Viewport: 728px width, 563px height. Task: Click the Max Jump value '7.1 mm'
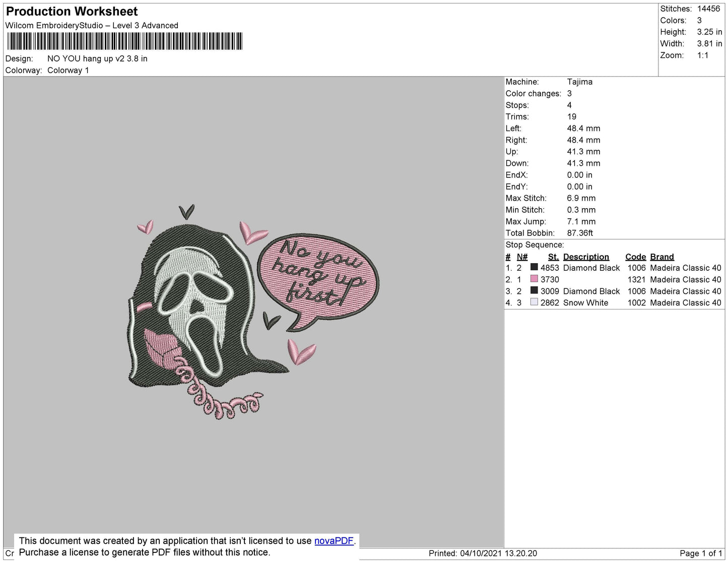(581, 222)
